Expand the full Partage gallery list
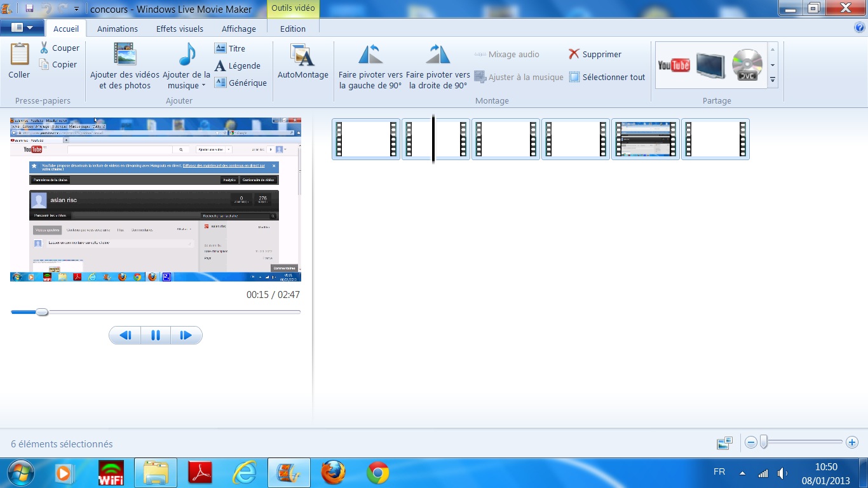Image resolution: width=868 pixels, height=488 pixels. (x=773, y=80)
